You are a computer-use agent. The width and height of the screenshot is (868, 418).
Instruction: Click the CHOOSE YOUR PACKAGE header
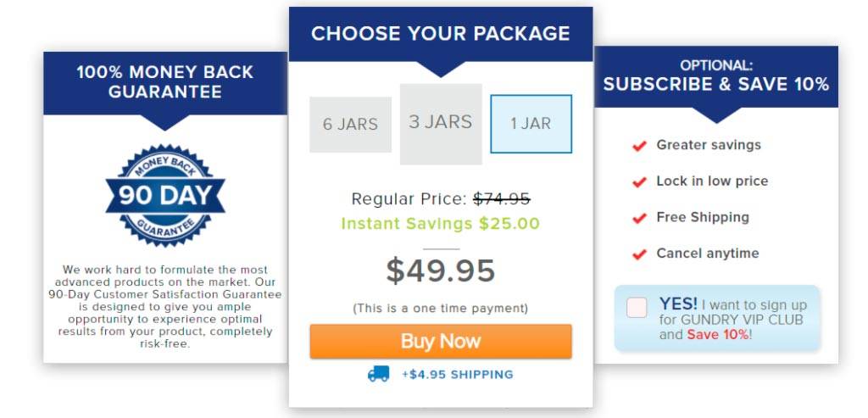pyautogui.click(x=440, y=35)
